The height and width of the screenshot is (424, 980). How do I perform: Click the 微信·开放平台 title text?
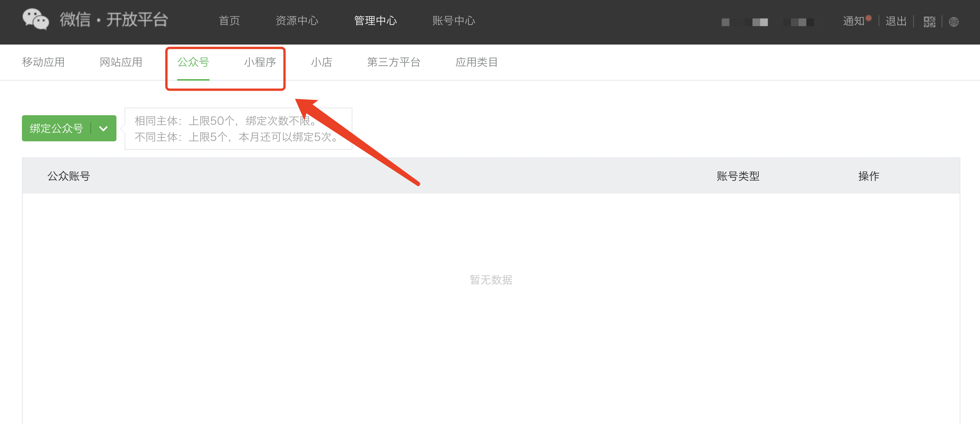[x=114, y=19]
